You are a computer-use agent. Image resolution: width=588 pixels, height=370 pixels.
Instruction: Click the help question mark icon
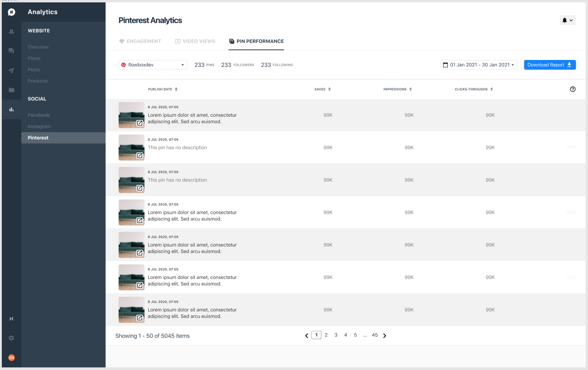click(573, 89)
